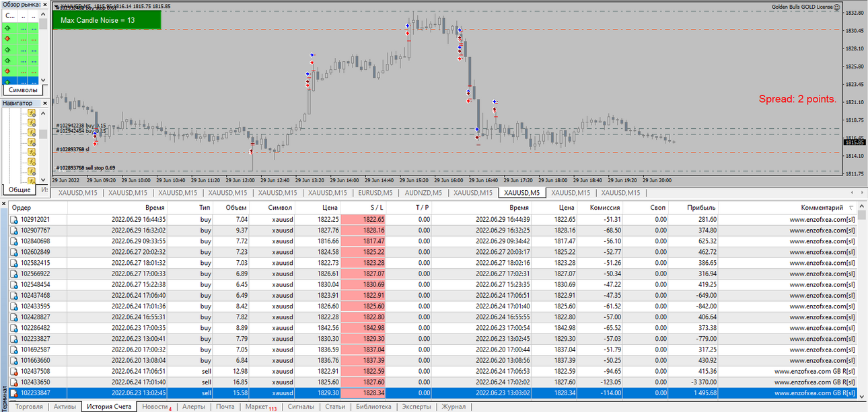
Task: Click the order icon beside 102602849
Action: pos(14,251)
